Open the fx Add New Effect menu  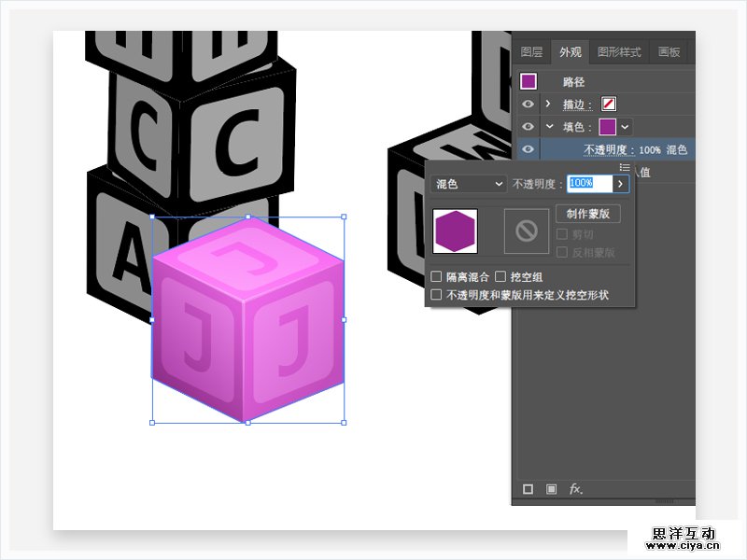(x=576, y=489)
